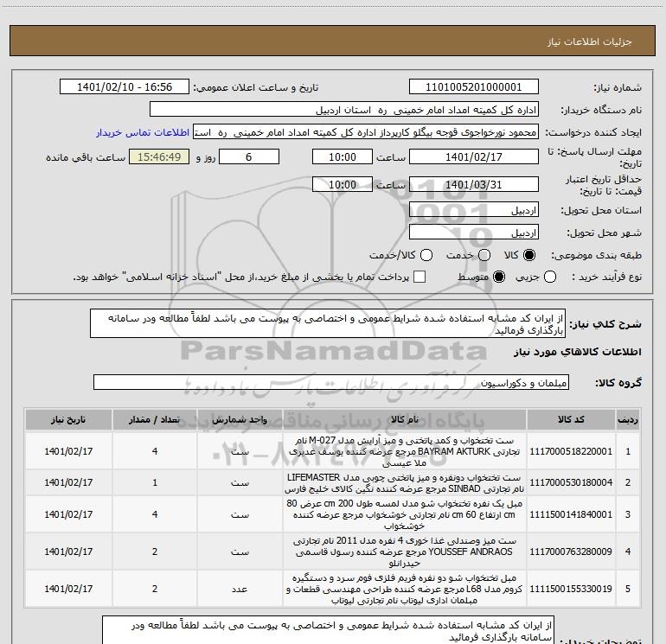Click the YOUSSEF ANDRAOS dining set item name
Viewport: 666px width, 644px height.
(405, 552)
